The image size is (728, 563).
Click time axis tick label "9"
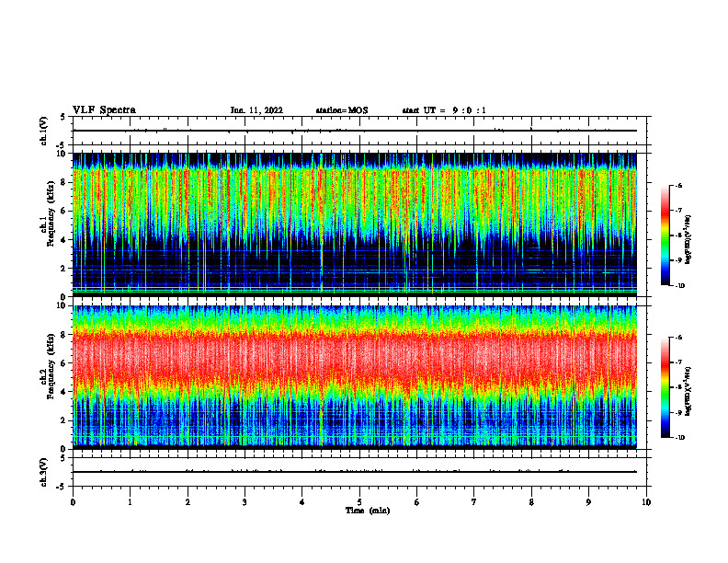(588, 502)
